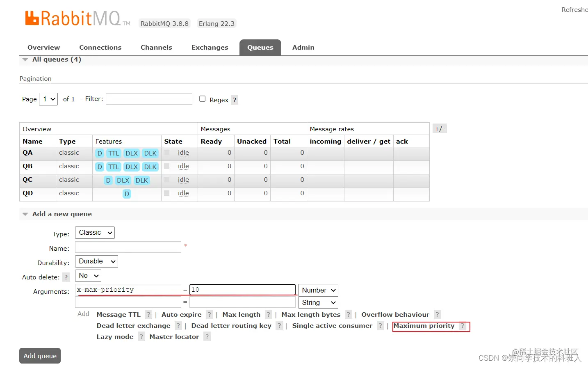Open queue QA details

27,153
